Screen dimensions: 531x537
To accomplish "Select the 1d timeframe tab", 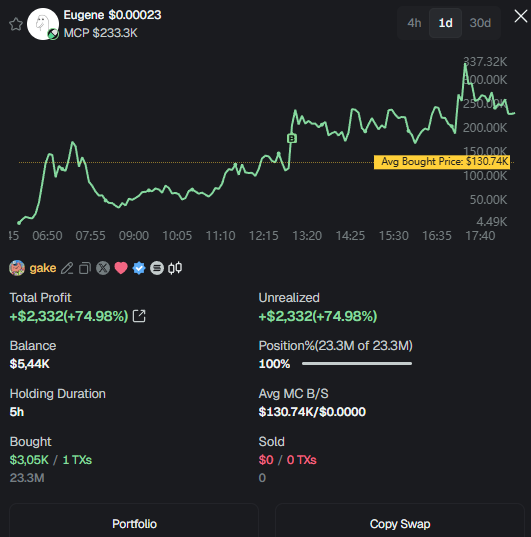I will pos(445,23).
